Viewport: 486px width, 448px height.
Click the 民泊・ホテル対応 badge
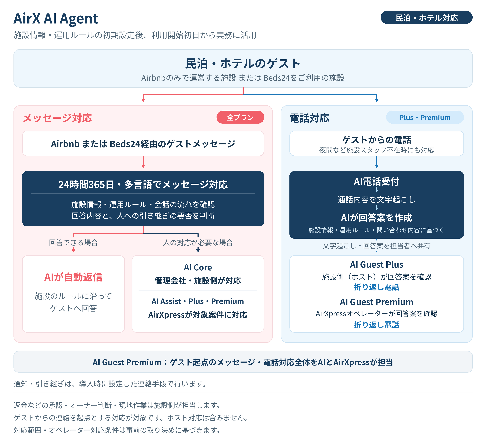pyautogui.click(x=426, y=17)
